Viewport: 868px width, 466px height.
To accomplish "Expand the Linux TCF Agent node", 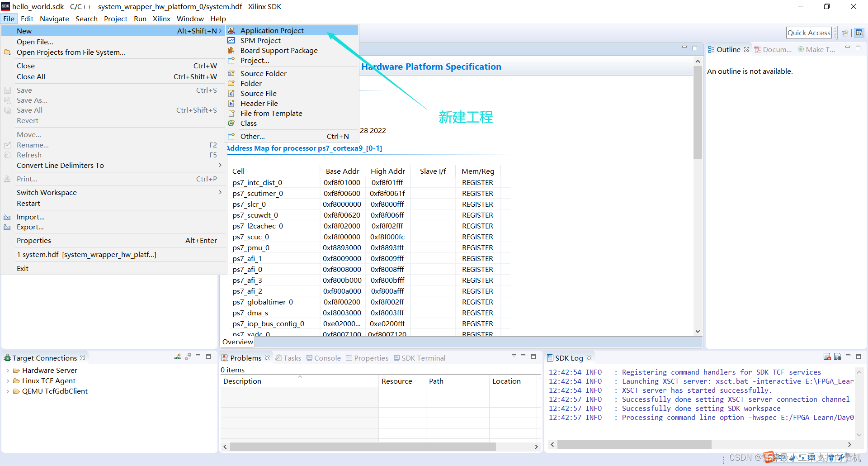I will (x=8, y=381).
